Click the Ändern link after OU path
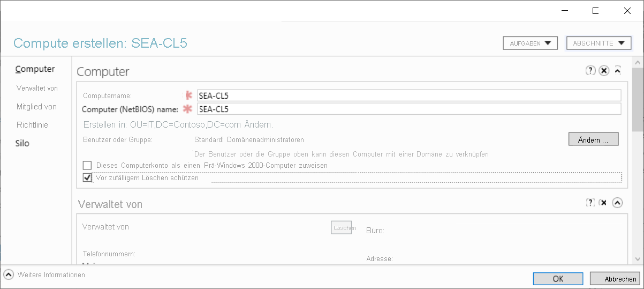Screen dimensions: 644x289 (259, 124)
